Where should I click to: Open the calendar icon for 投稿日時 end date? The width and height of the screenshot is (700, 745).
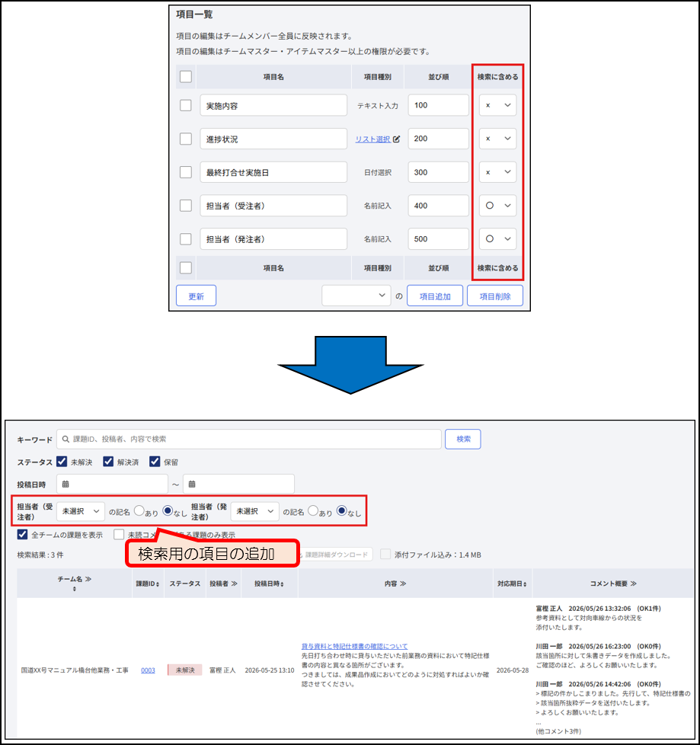click(192, 484)
